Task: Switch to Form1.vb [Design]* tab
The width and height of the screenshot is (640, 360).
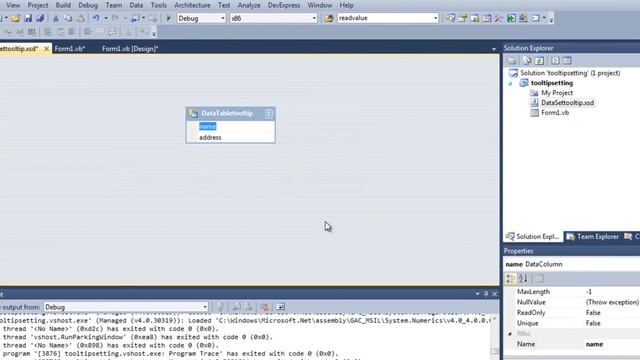Action: click(x=130, y=49)
